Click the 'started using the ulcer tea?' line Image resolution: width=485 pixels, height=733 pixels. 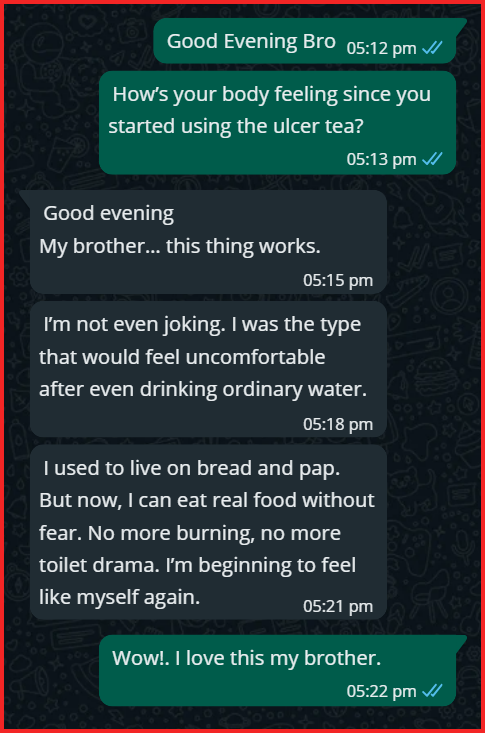236,126
